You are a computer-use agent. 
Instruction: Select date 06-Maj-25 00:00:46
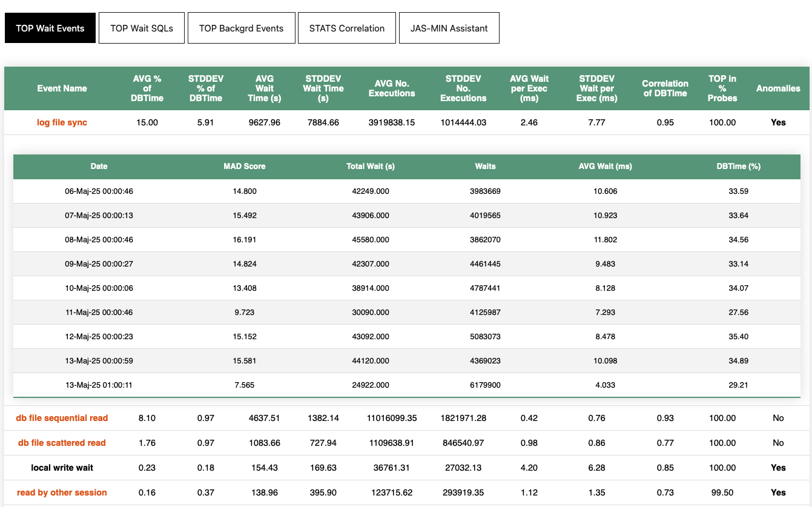click(99, 191)
